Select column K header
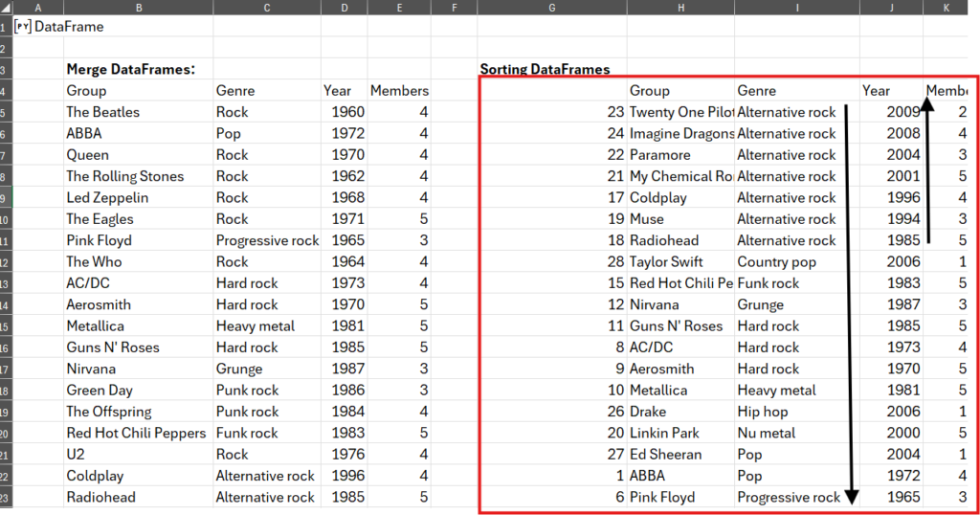 [947, 8]
